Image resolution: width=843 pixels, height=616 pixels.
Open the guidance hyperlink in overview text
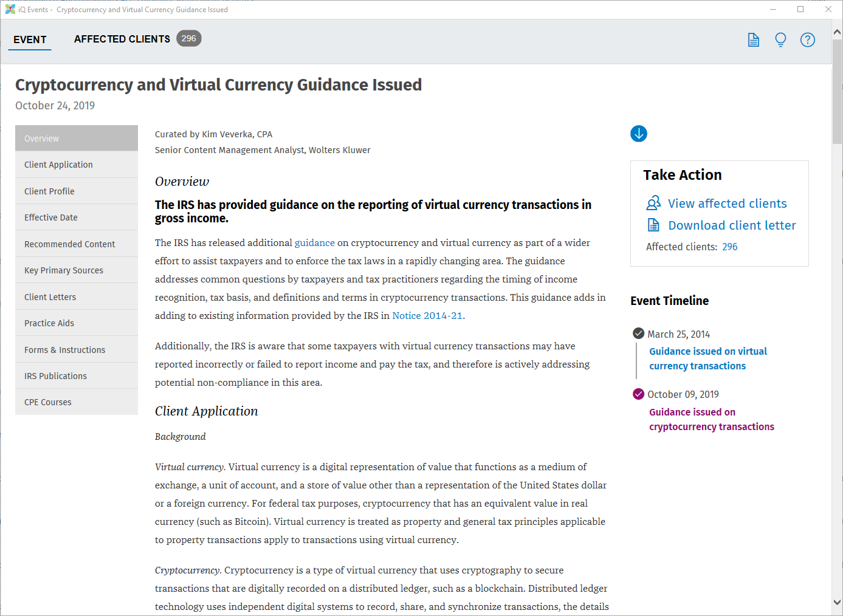pos(314,243)
